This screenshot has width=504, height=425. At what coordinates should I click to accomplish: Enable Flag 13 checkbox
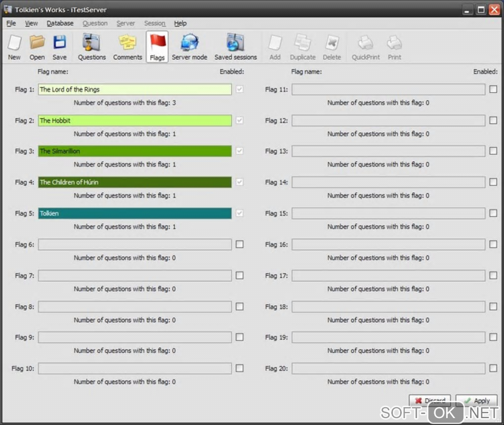click(x=493, y=151)
